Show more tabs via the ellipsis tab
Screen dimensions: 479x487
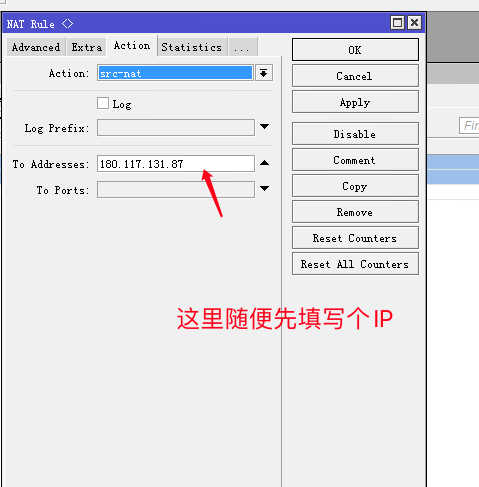point(243,47)
